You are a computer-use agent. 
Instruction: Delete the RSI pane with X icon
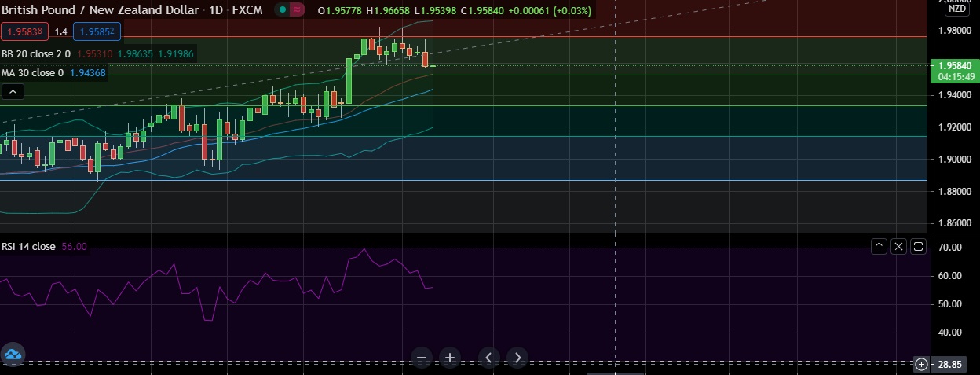pos(899,247)
